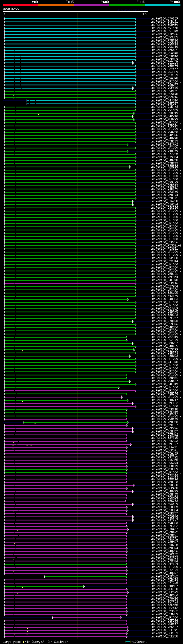The height and width of the screenshot is (644, 183).
Task: Select the UniRef100_A2F6V2 label
Action: point(164,576)
